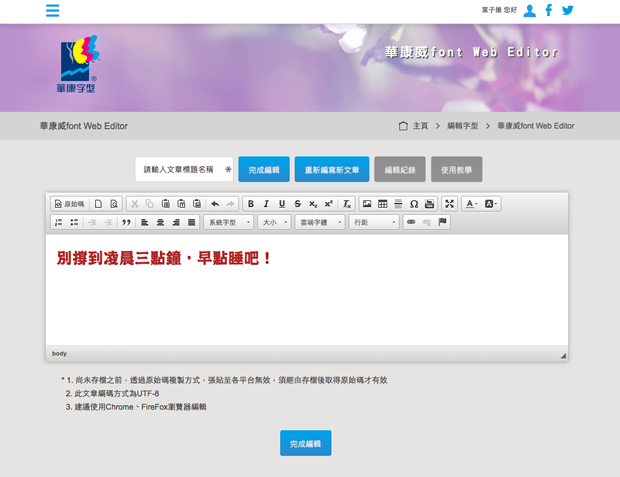Click the user profile icon
The image size is (620, 477).
coord(530,11)
